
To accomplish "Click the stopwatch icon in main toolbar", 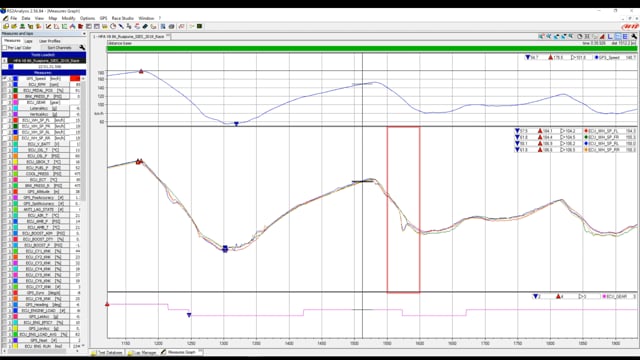I will coord(113,26).
